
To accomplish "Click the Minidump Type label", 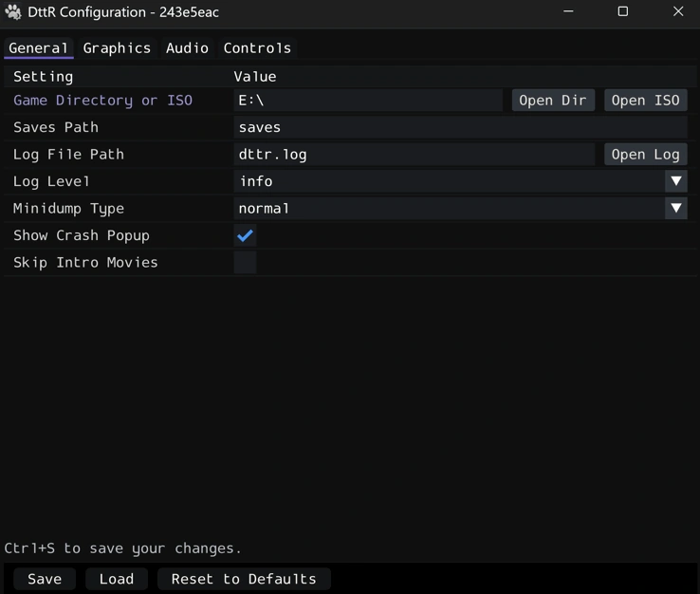I will tap(68, 209).
